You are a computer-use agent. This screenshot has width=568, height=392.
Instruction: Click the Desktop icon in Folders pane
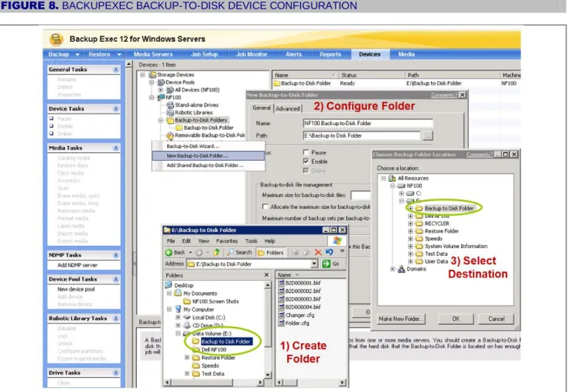(169, 285)
